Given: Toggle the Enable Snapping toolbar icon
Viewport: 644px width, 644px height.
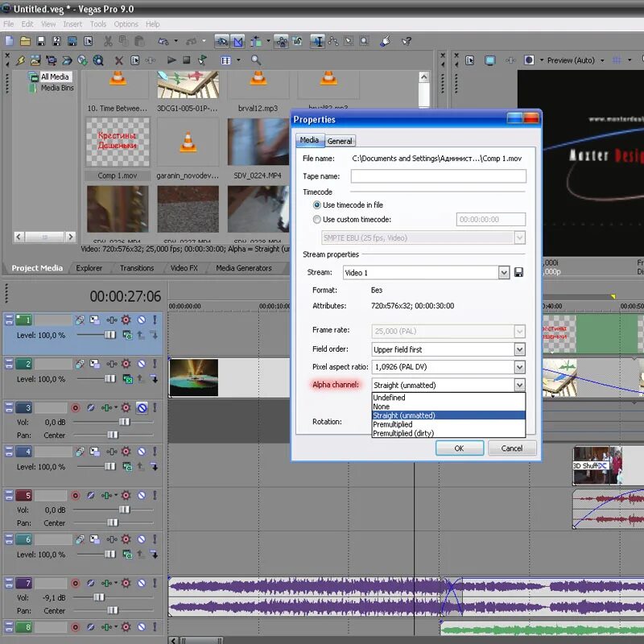Looking at the screenshot, I should (222, 41).
